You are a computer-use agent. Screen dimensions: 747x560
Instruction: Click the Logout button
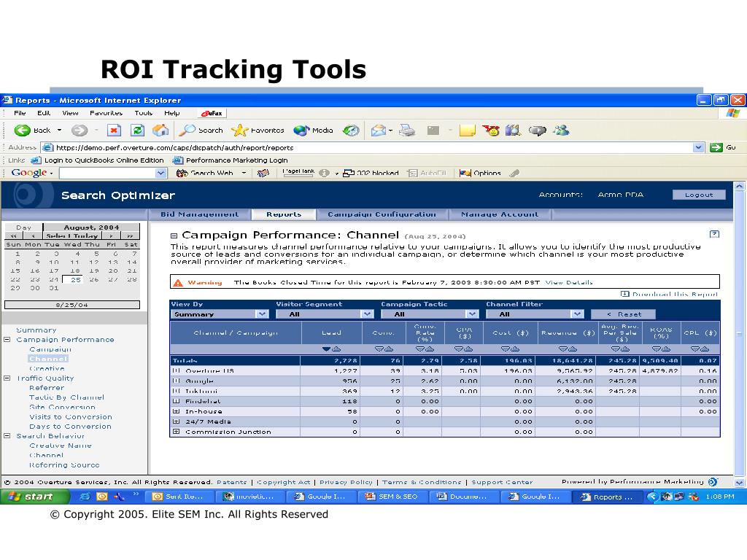point(699,195)
